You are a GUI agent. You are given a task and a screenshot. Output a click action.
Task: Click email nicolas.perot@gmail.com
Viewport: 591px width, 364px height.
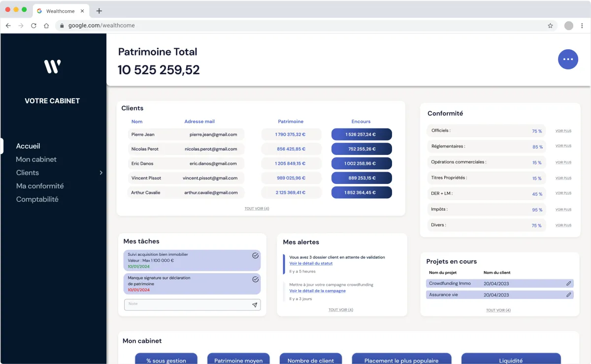211,149
